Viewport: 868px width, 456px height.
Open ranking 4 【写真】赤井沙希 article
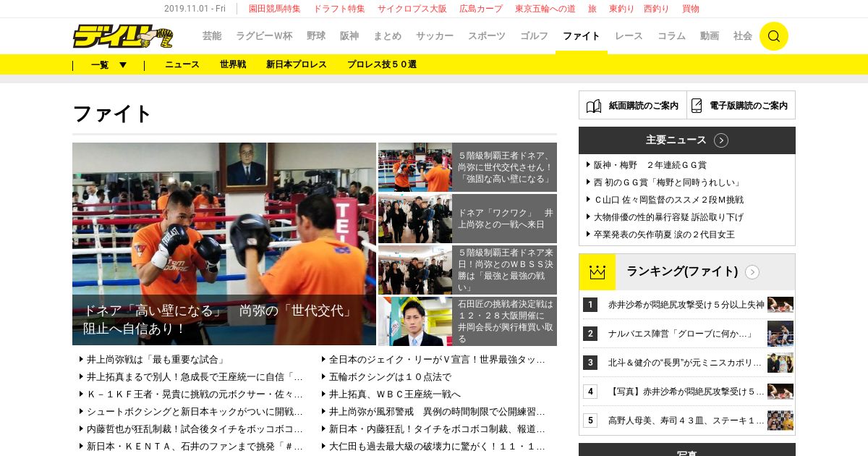(x=686, y=392)
